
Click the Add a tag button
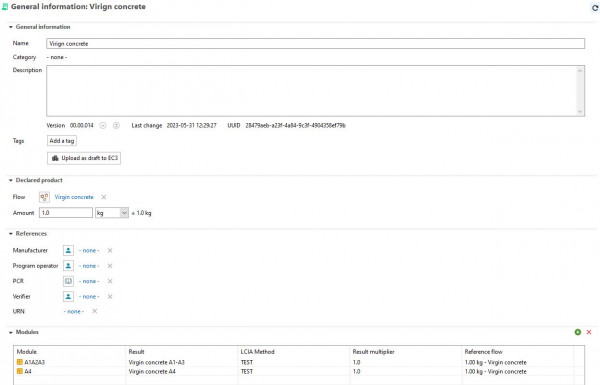click(x=62, y=141)
